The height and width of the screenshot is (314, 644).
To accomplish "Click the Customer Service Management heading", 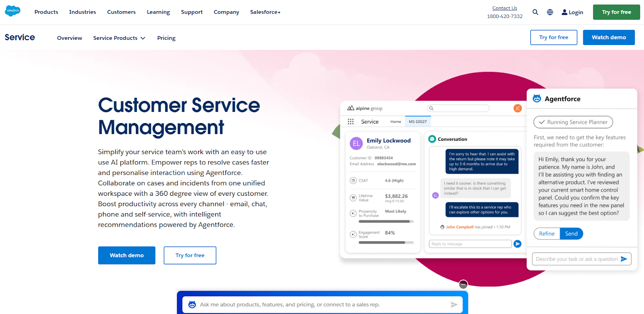I will click(x=179, y=116).
